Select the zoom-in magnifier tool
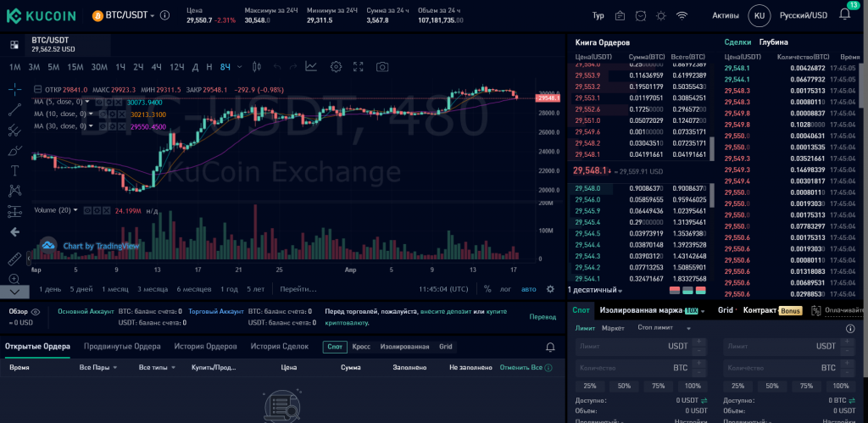Viewport: 868px width, 423px height. tap(15, 279)
